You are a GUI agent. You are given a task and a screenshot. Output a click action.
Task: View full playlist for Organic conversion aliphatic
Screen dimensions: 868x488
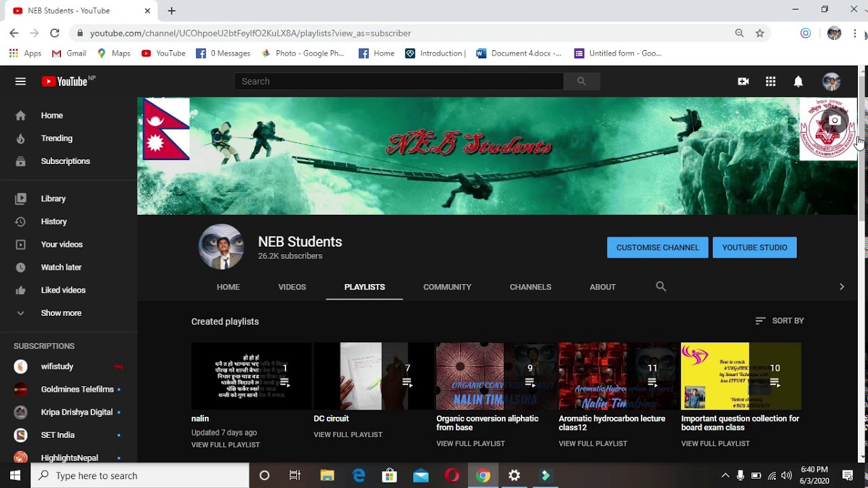(x=471, y=443)
